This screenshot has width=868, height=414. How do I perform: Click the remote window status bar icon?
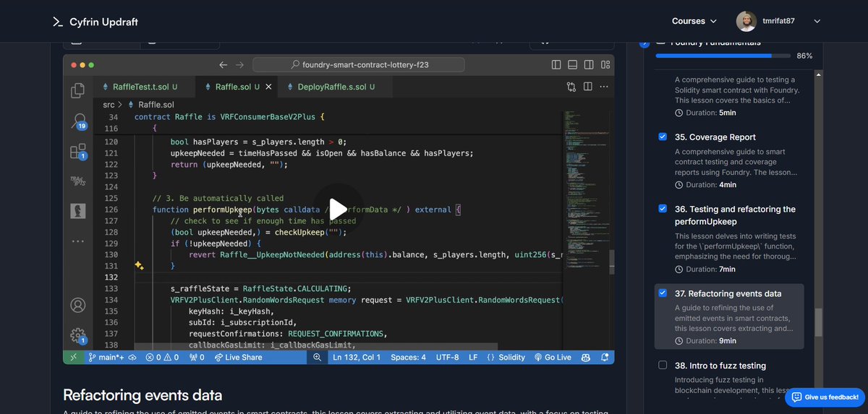73,357
